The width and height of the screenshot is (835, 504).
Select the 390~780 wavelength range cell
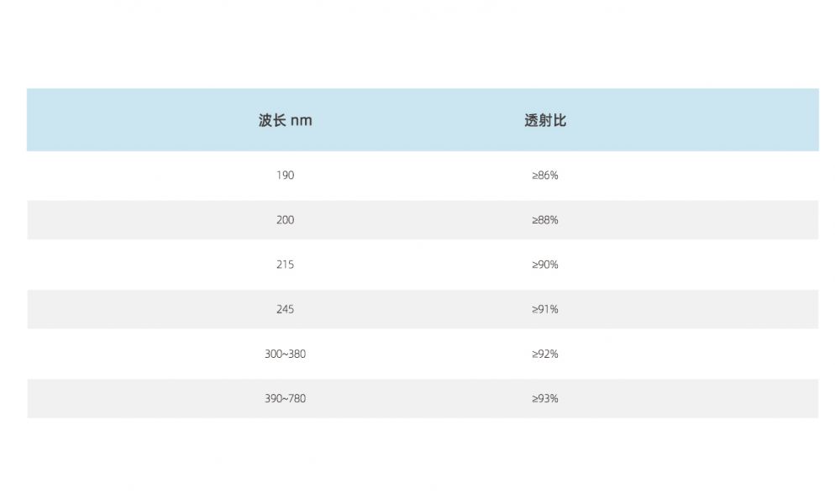(285, 399)
